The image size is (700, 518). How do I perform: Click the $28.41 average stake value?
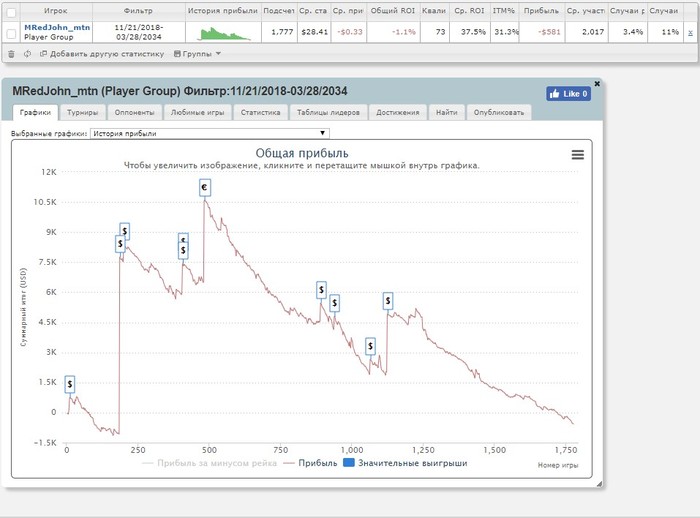click(314, 32)
